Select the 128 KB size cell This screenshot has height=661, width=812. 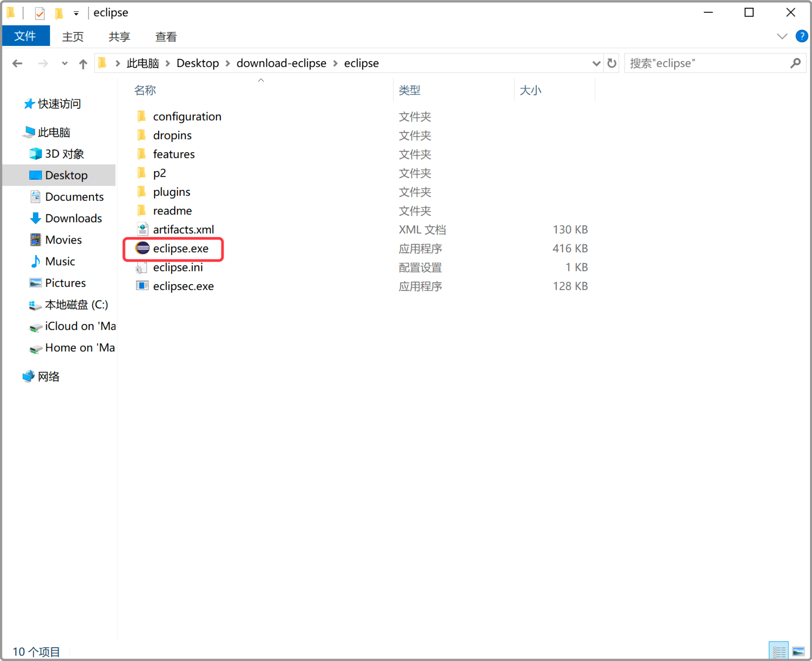(x=570, y=286)
